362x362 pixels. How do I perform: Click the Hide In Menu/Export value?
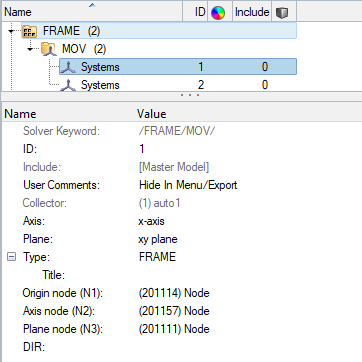click(188, 185)
